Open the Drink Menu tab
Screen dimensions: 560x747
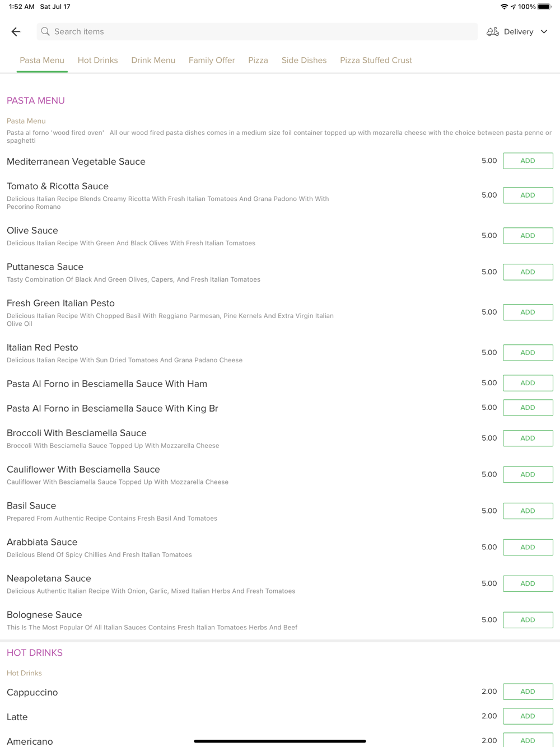point(153,60)
